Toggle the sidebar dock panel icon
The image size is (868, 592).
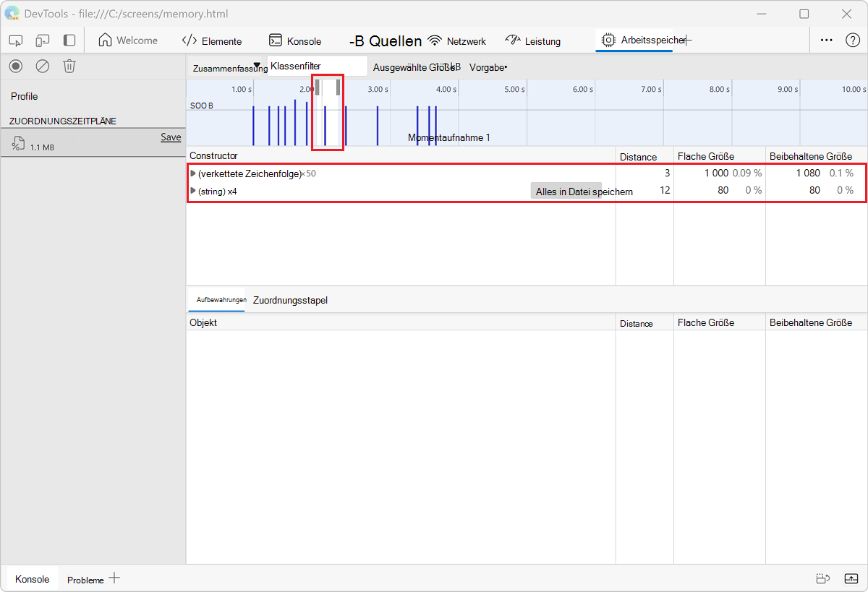69,40
